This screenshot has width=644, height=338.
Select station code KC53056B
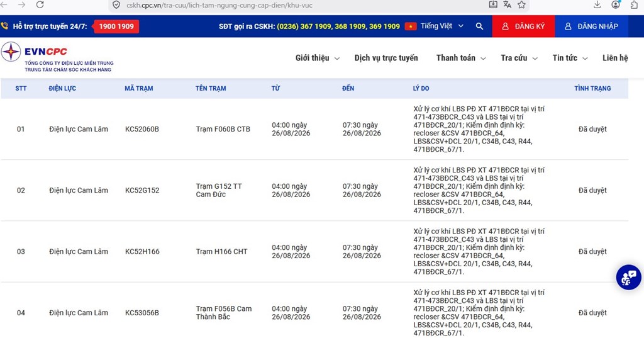tap(142, 313)
